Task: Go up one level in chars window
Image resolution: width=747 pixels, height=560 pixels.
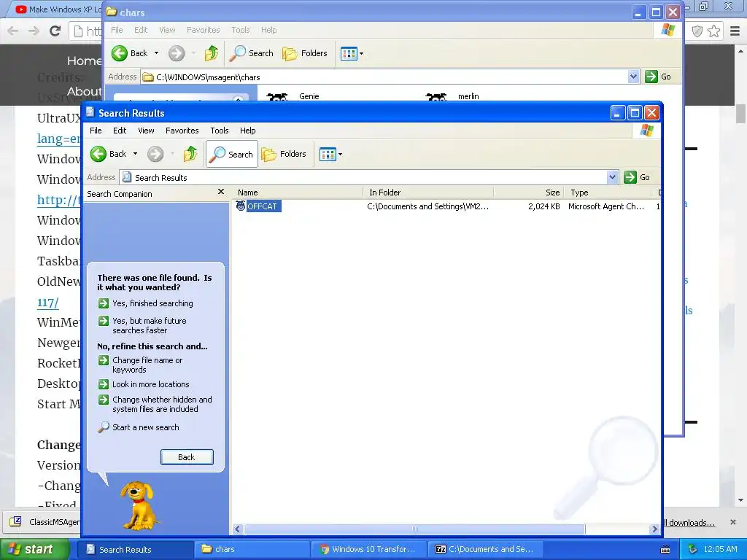Action: [211, 53]
